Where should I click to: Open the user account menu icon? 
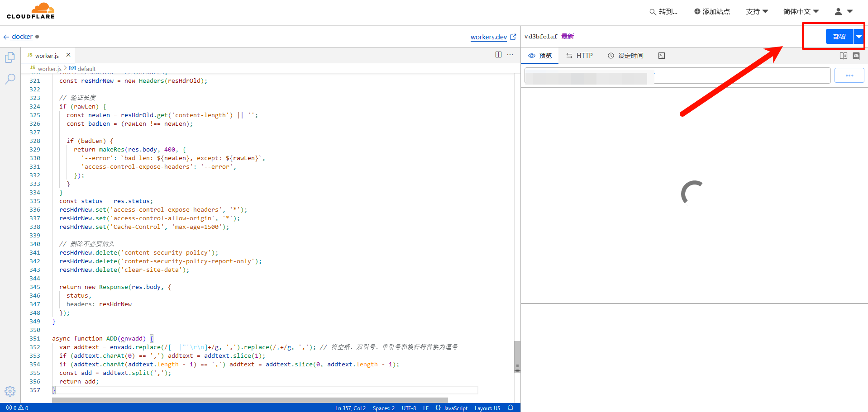click(x=838, y=12)
